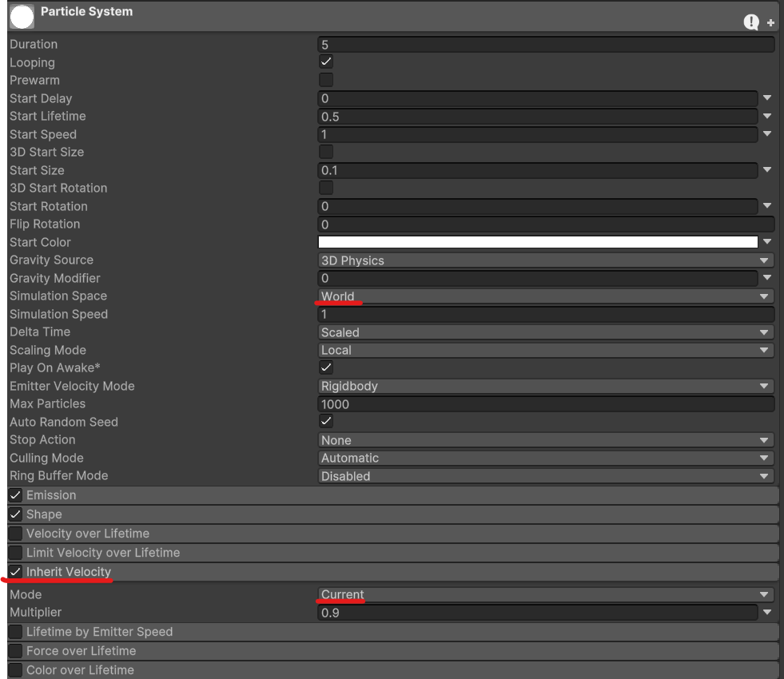
Task: Enable the Velocity over Lifetime module
Action: coord(14,533)
